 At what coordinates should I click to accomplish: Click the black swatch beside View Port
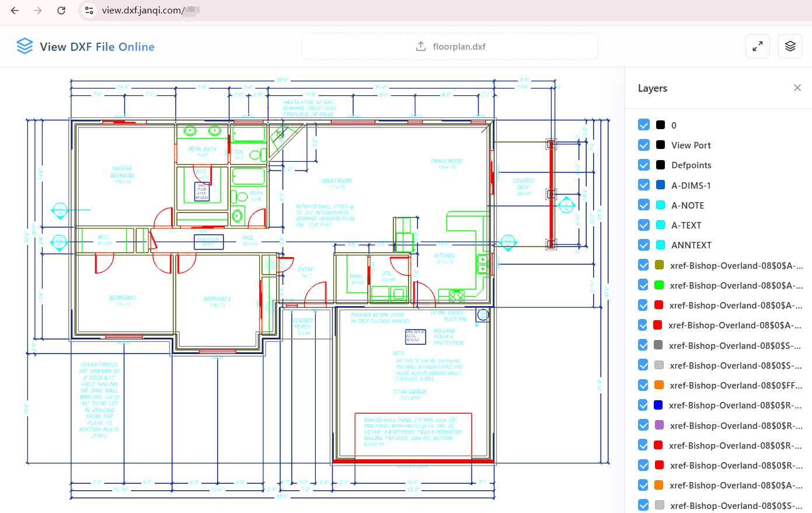click(x=661, y=145)
